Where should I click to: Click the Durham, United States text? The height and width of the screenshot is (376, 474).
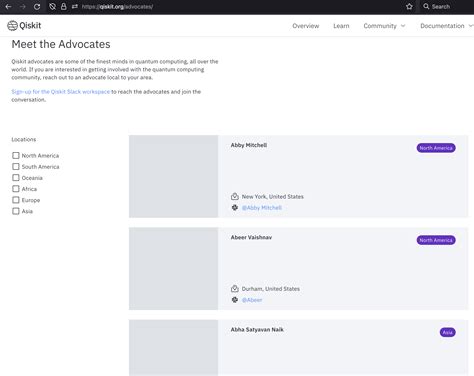271,289
